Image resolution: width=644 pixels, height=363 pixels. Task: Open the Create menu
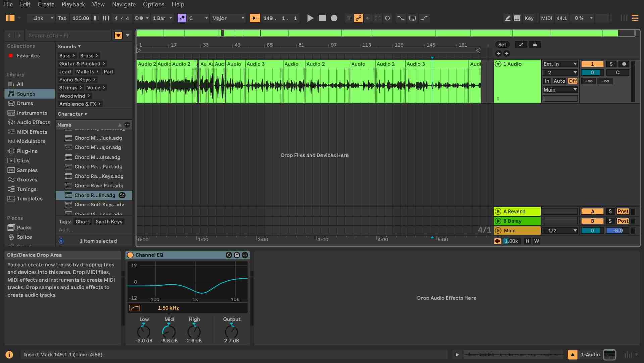click(46, 4)
